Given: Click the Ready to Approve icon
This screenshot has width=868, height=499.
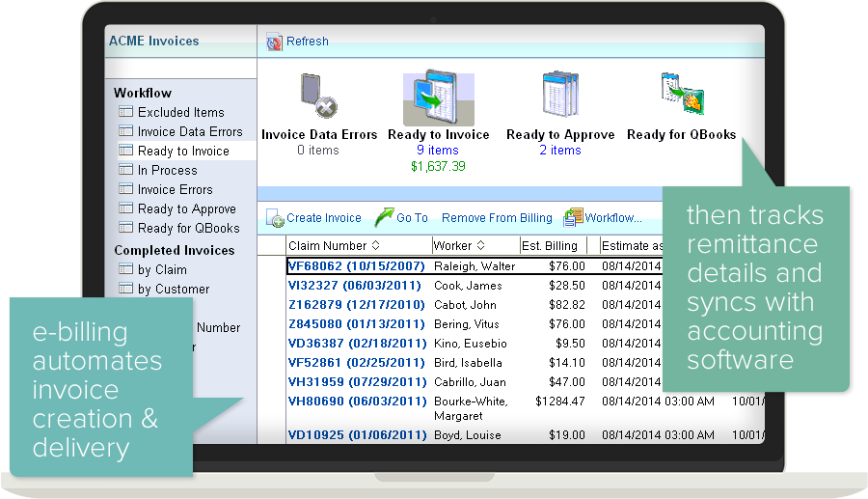Looking at the screenshot, I should pyautogui.click(x=559, y=97).
